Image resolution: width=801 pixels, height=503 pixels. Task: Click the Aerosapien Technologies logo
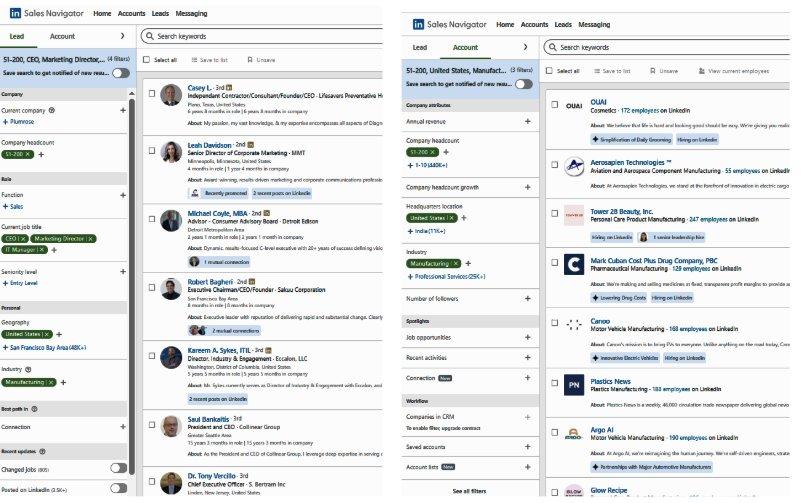coord(574,166)
